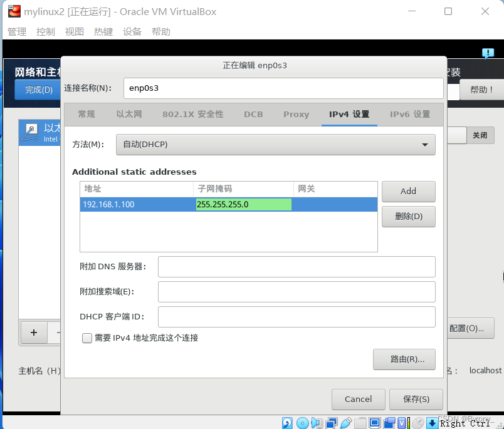Click the audio status icon in VirtualBox statusbar

pos(317,423)
